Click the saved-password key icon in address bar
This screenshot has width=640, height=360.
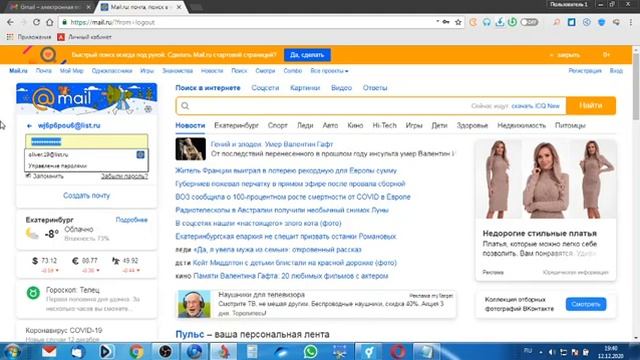(x=446, y=22)
